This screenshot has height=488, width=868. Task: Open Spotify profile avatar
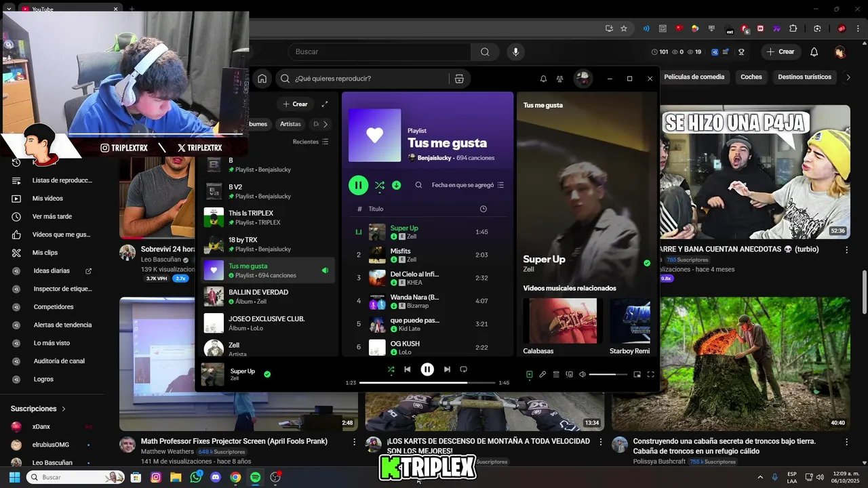(x=583, y=79)
